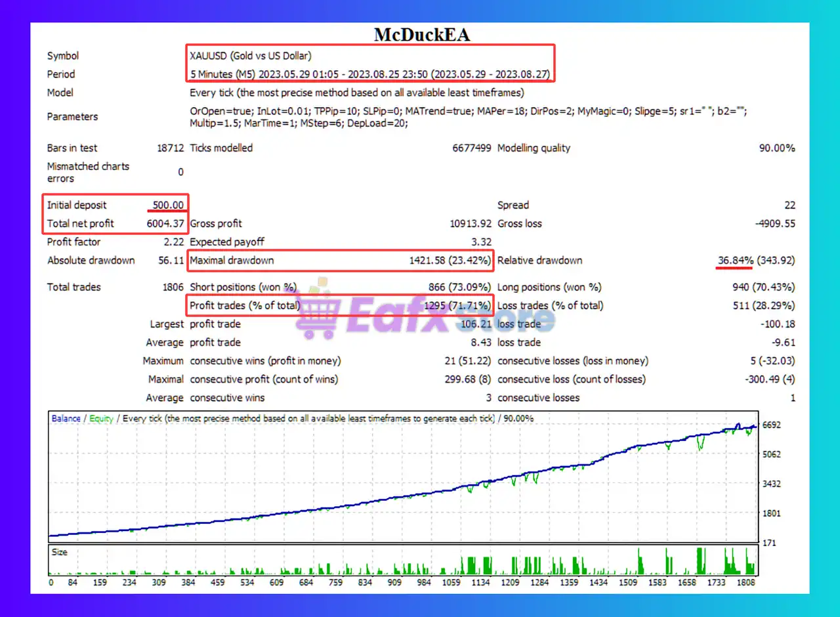This screenshot has width=840, height=617.
Task: Click the Size label in the volume panel
Action: (60, 552)
